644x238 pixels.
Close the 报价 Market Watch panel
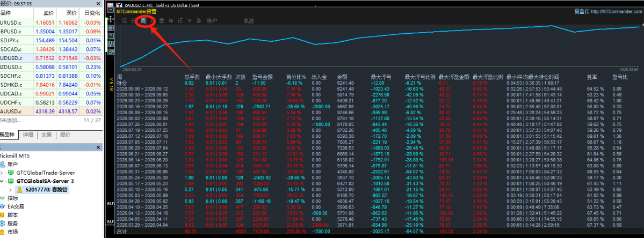[98, 4]
